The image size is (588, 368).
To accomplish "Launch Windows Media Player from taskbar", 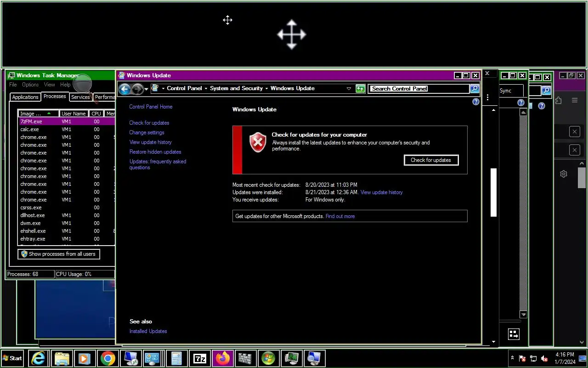I will click(85, 358).
